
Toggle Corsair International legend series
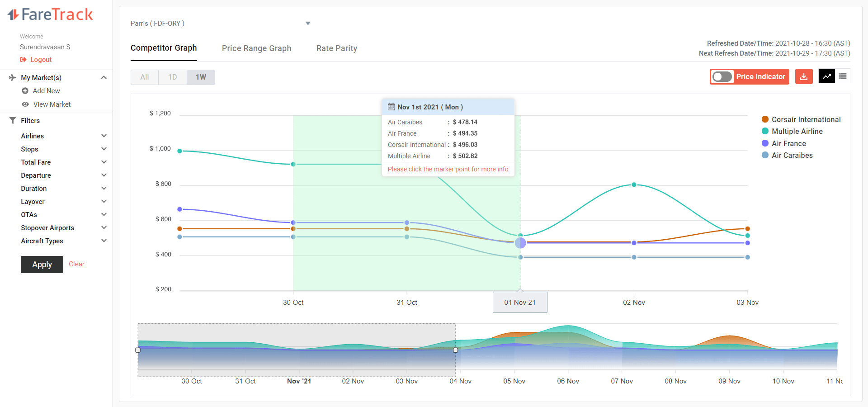[x=801, y=119]
